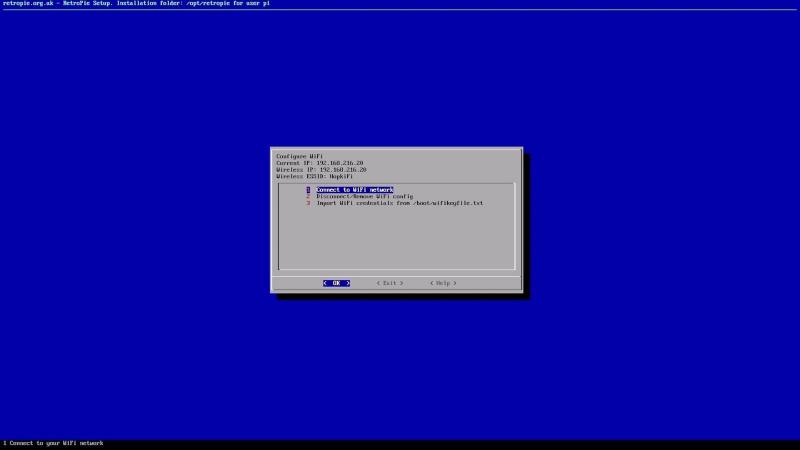Image resolution: width=800 pixels, height=450 pixels.
Task: Click the Wireless ESSID line
Action: tap(314, 176)
